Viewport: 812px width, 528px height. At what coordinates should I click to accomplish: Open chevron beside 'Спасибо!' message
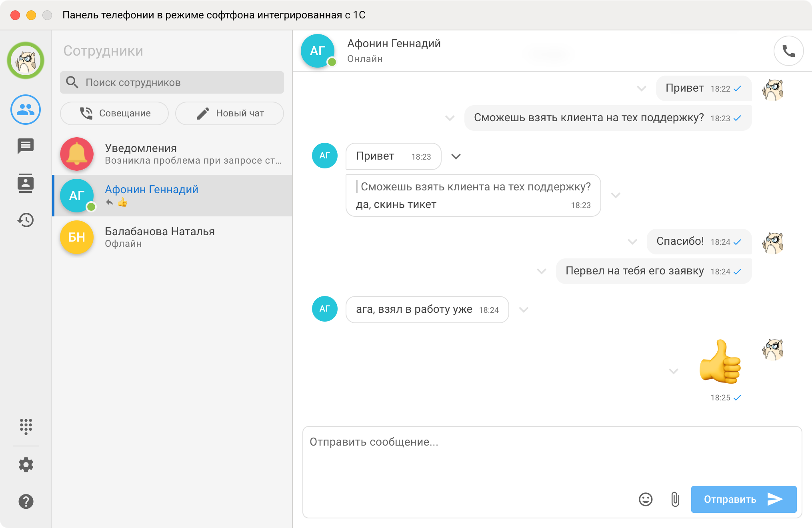[632, 242]
